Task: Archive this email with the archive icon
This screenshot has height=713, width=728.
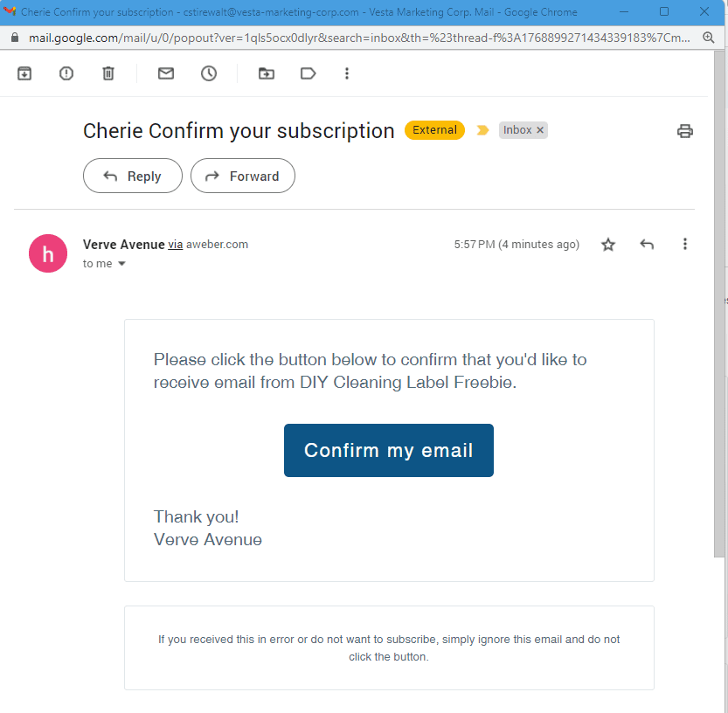Action: click(x=24, y=73)
